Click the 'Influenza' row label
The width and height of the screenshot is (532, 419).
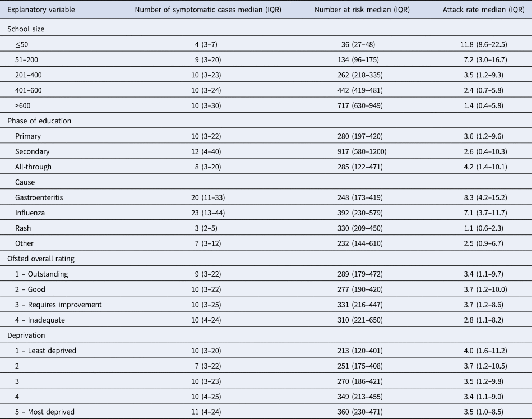tap(33, 213)
